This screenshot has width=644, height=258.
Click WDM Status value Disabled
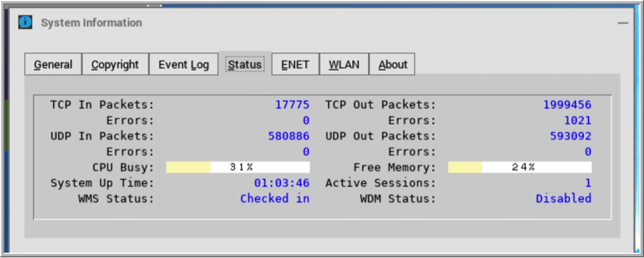coord(563,198)
